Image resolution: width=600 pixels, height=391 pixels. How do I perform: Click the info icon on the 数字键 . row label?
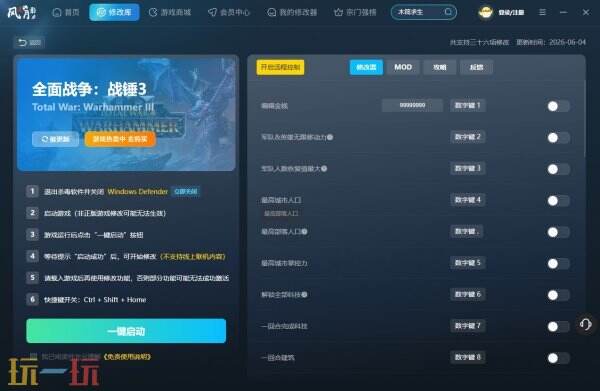pos(305,231)
